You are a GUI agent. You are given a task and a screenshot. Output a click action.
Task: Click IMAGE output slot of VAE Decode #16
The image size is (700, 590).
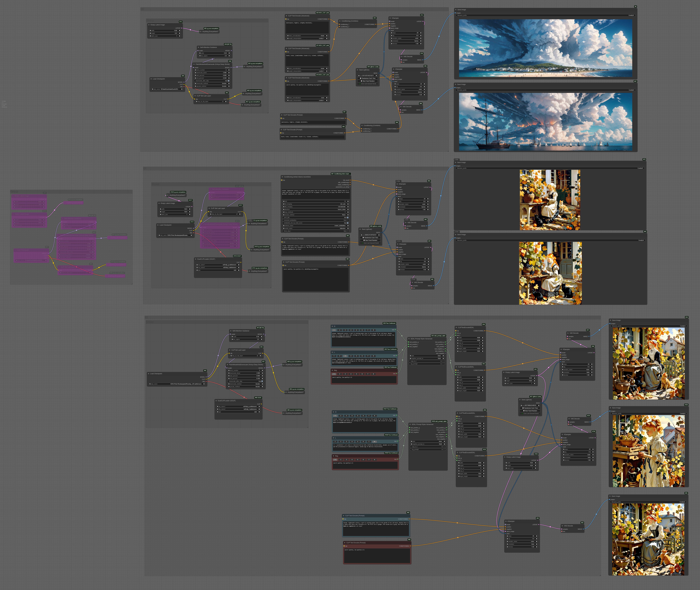pyautogui.click(x=423, y=60)
